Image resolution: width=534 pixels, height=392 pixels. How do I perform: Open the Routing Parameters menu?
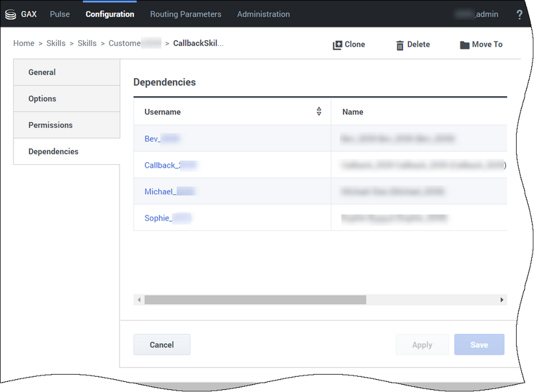(x=186, y=14)
